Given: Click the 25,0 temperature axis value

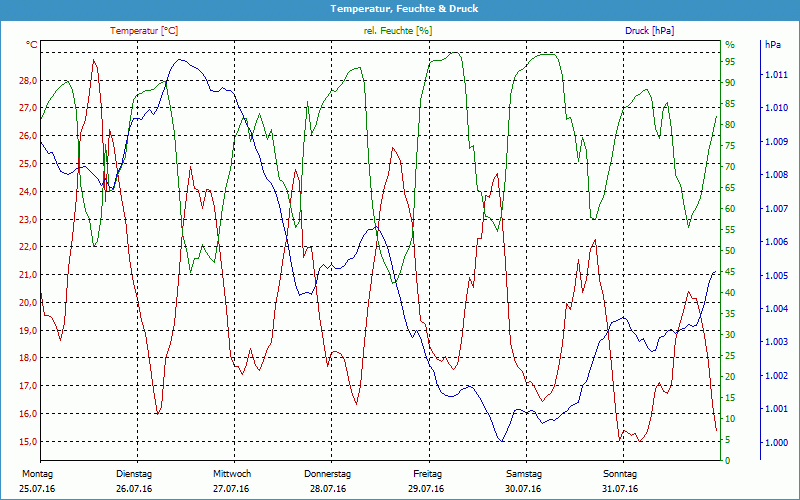Looking at the screenshot, I should pyautogui.click(x=28, y=163).
